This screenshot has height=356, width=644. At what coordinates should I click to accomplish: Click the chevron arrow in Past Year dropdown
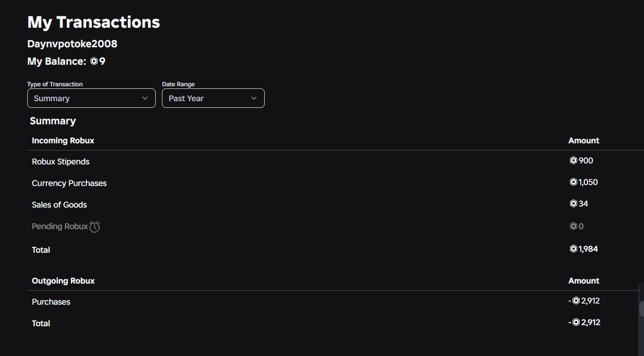pos(254,98)
